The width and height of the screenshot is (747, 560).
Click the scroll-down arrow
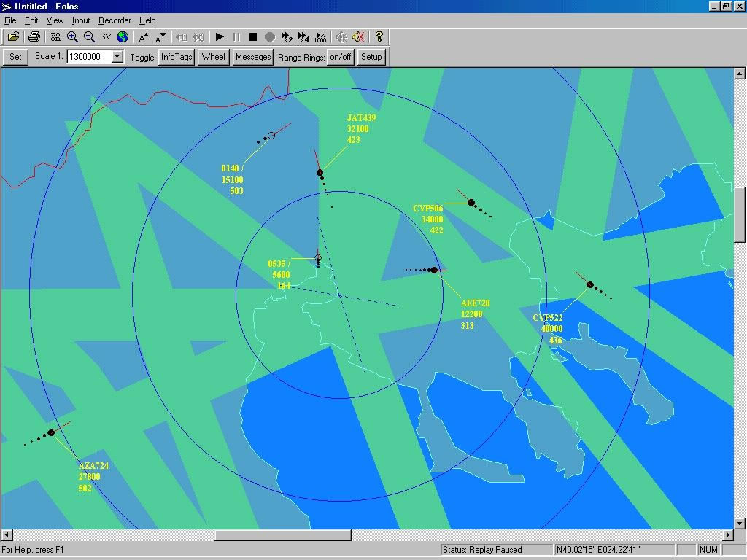pos(740,524)
